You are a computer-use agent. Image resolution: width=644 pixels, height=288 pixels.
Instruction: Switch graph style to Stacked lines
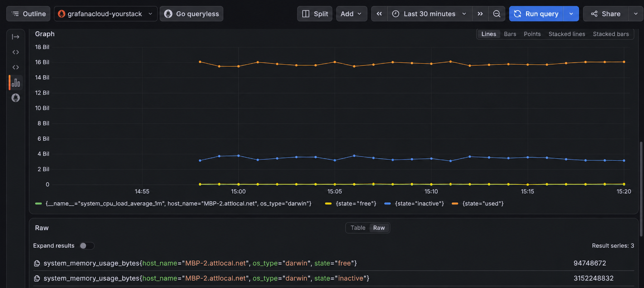tap(567, 34)
